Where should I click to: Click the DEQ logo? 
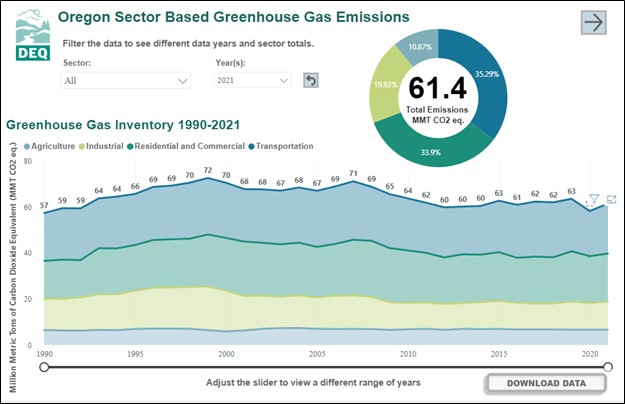[x=27, y=33]
